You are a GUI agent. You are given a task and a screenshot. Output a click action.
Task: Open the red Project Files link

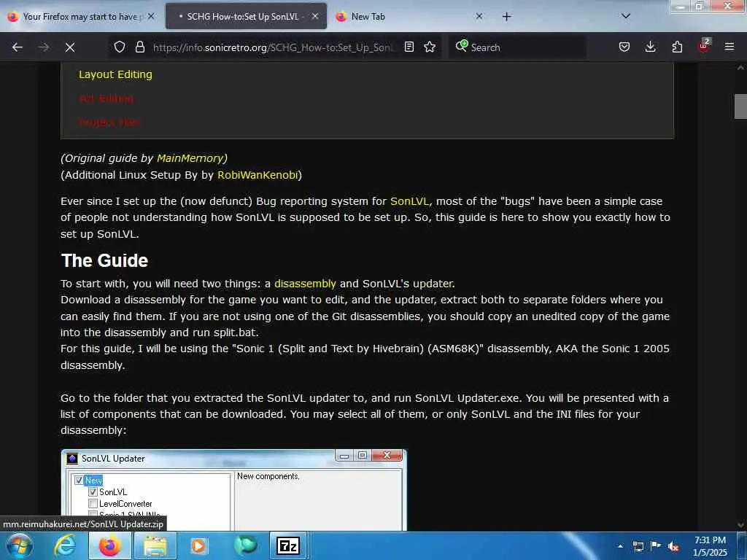[x=109, y=122]
